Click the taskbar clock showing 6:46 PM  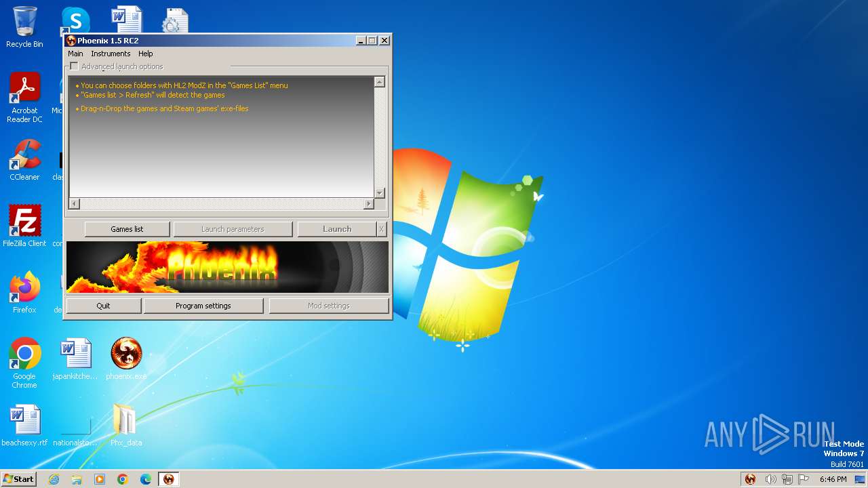click(x=833, y=479)
